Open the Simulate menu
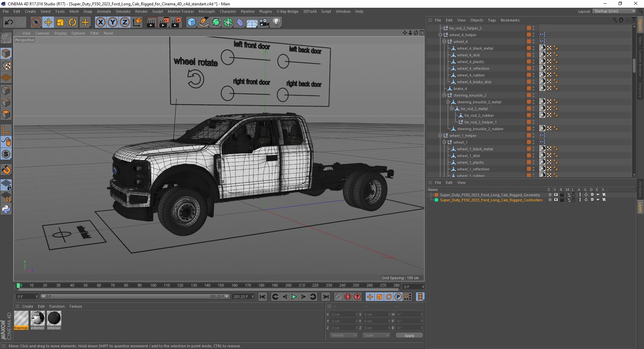Viewport: 644px width, 349px height. [x=123, y=11]
